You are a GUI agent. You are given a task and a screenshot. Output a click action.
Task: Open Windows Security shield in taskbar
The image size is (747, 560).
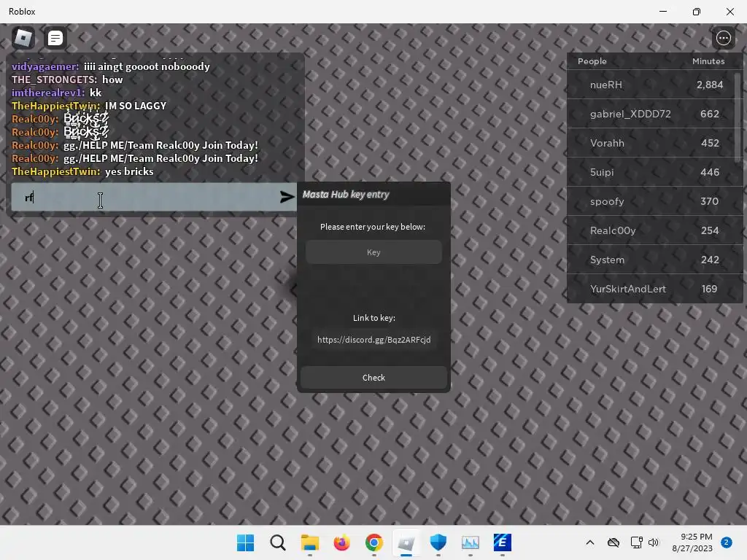(438, 542)
